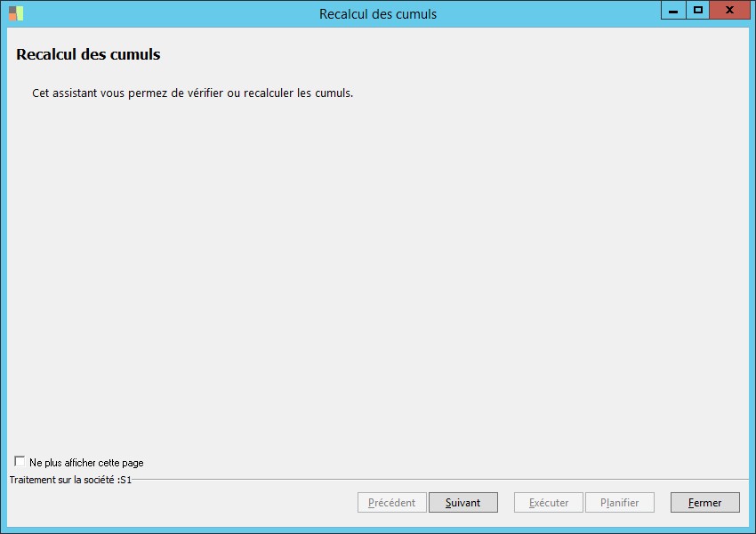This screenshot has height=534, width=756.
Task: Click the Planifier button
Action: pyautogui.click(x=620, y=503)
